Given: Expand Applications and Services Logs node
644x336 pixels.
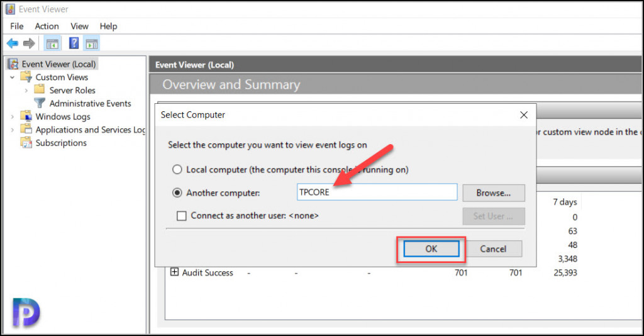Looking at the screenshot, I should [13, 130].
